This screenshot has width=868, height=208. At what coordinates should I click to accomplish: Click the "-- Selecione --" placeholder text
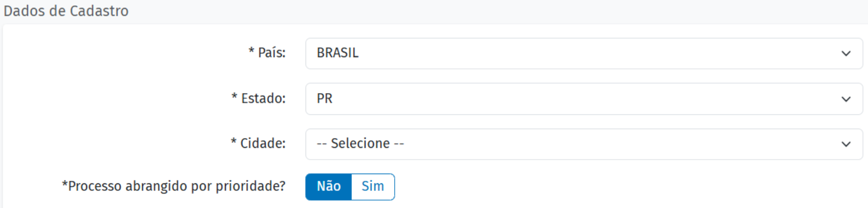(360, 143)
